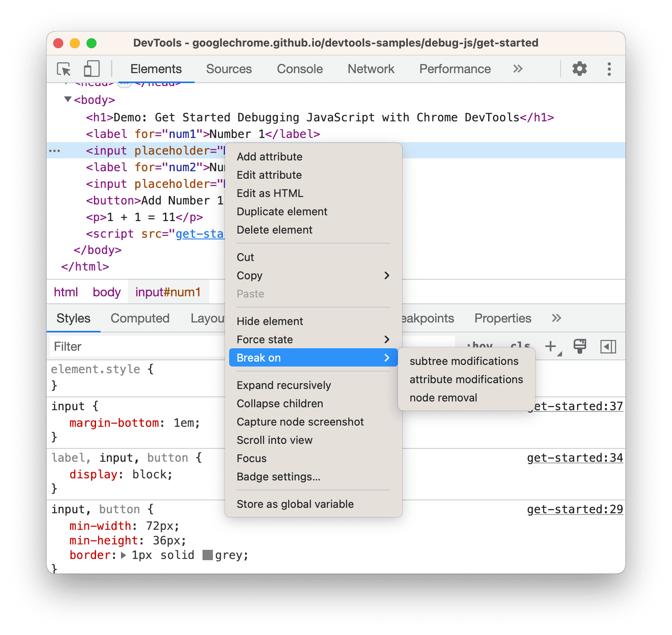
Task: Select the Inspect element cursor icon
Action: [63, 69]
